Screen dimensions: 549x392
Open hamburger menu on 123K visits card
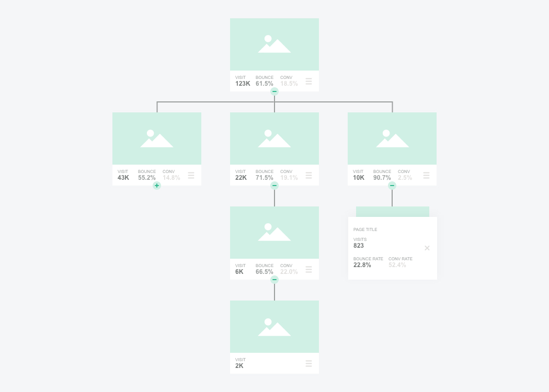(x=308, y=81)
